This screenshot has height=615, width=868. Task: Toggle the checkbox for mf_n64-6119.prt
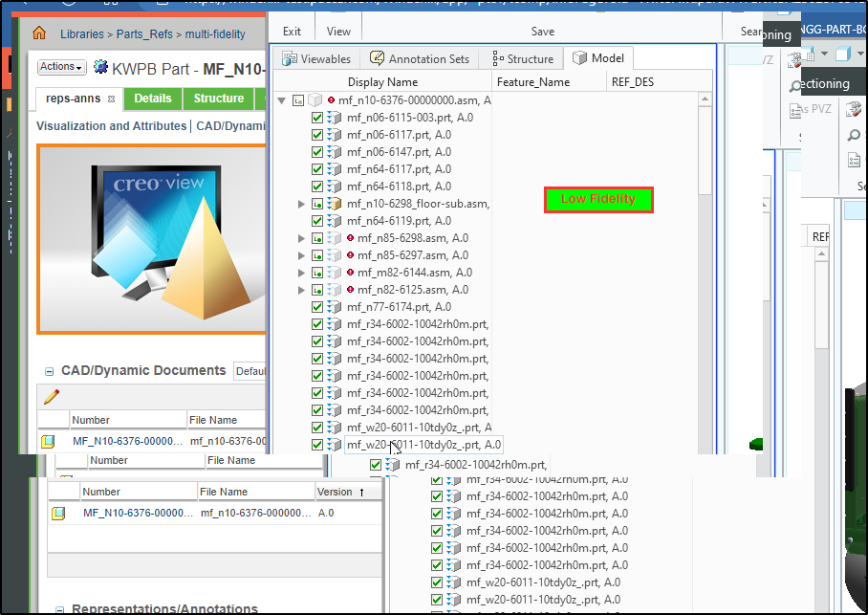[x=317, y=221]
